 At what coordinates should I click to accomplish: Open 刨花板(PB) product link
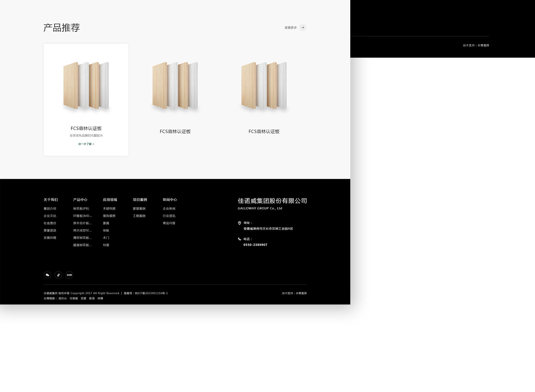coord(81,209)
